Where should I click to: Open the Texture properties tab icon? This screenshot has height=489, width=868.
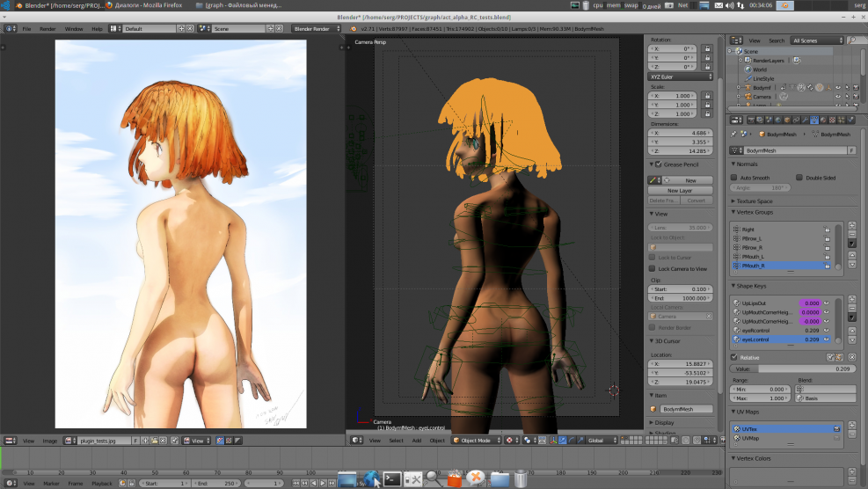point(832,120)
